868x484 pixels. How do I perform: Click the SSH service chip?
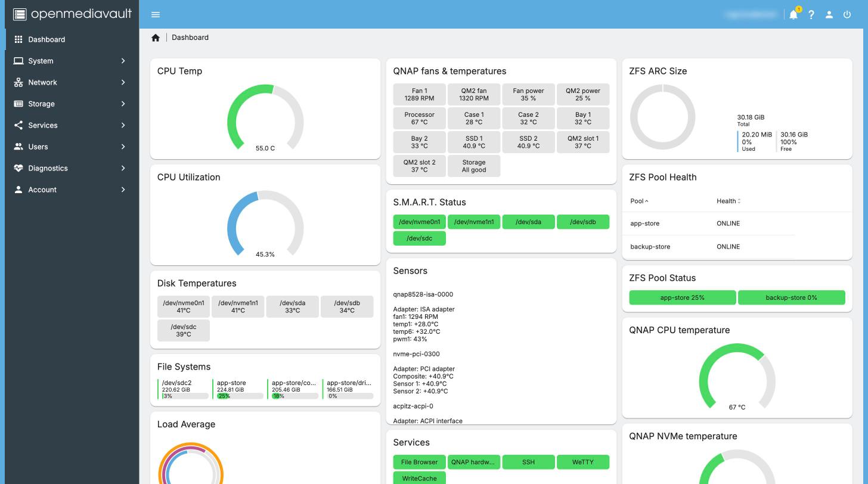pos(528,462)
